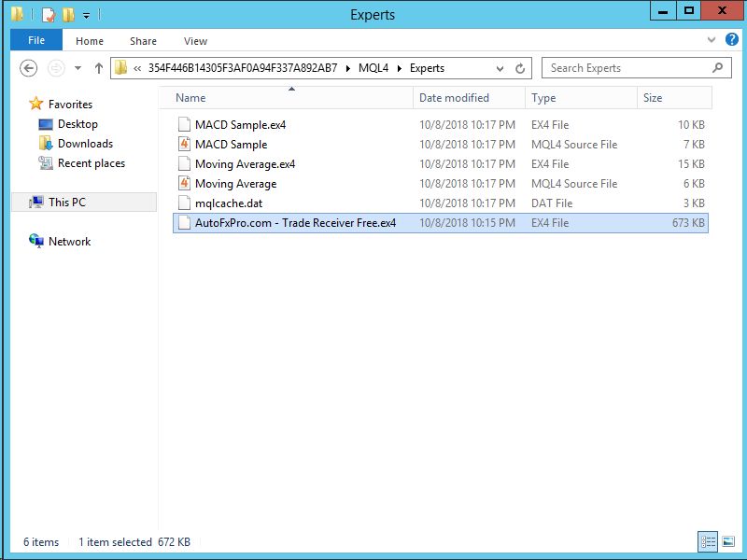Click MQL4 in the address breadcrumb
This screenshot has height=560, width=747.
[x=373, y=68]
